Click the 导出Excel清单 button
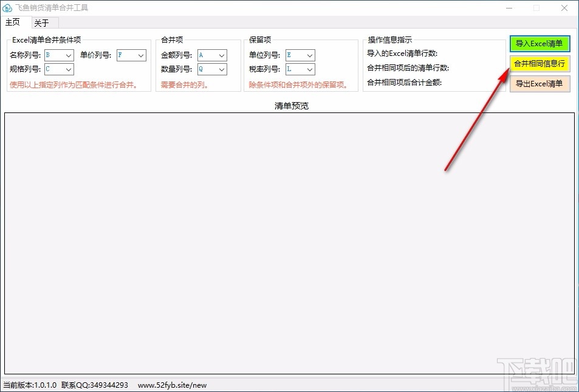Image resolution: width=579 pixels, height=392 pixels. click(x=540, y=84)
